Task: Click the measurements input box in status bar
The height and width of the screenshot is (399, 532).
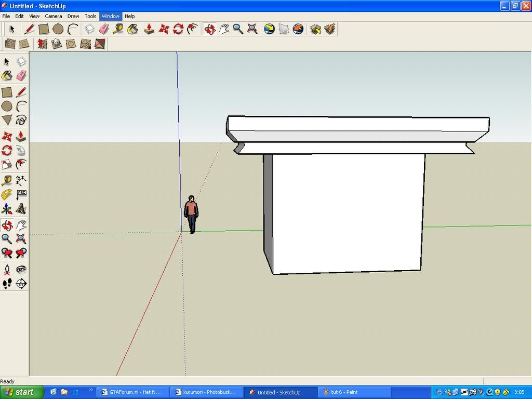Action: point(507,381)
